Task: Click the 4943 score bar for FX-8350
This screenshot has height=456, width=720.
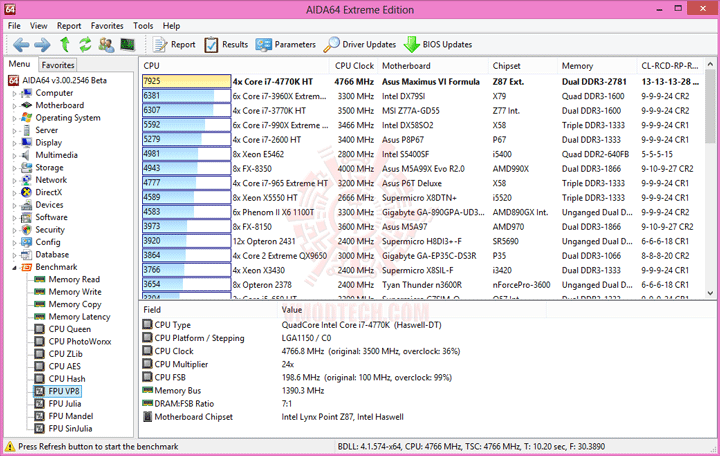Action: [x=186, y=169]
